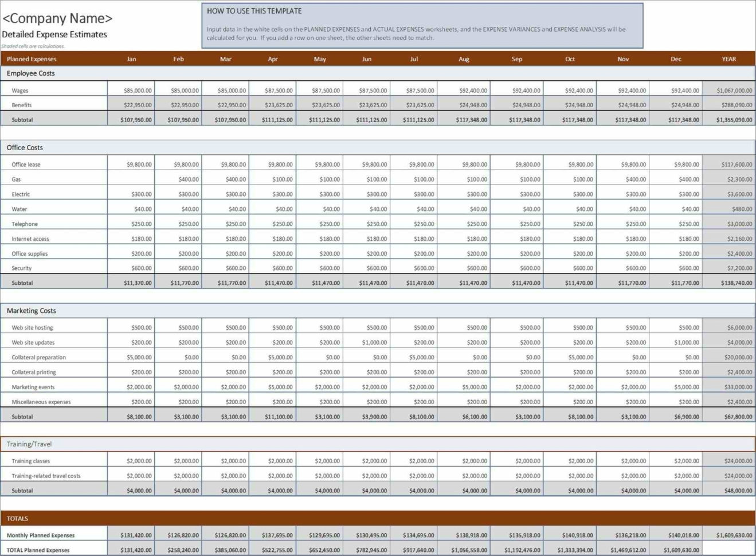This screenshot has width=756, height=556.
Task: Select the Jan column header
Action: [131, 58]
